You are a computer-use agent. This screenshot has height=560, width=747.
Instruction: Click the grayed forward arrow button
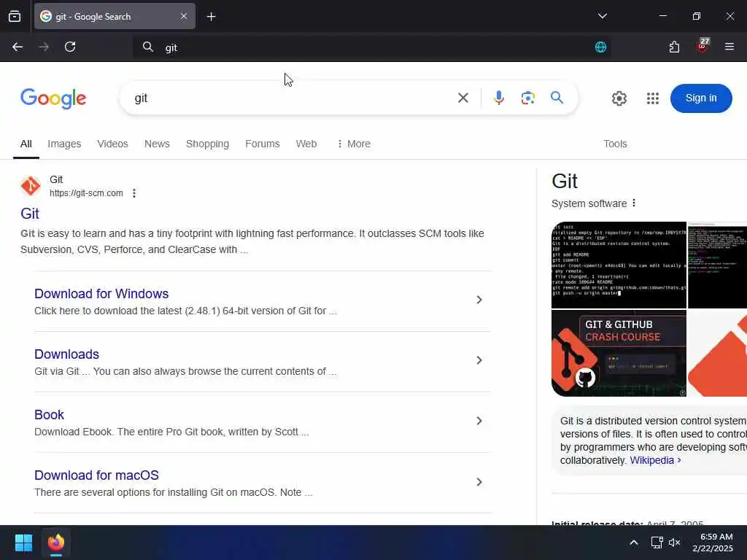44,47
